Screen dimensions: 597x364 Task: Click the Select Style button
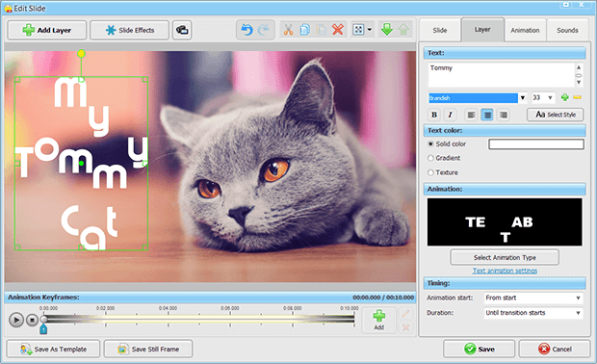click(x=556, y=115)
